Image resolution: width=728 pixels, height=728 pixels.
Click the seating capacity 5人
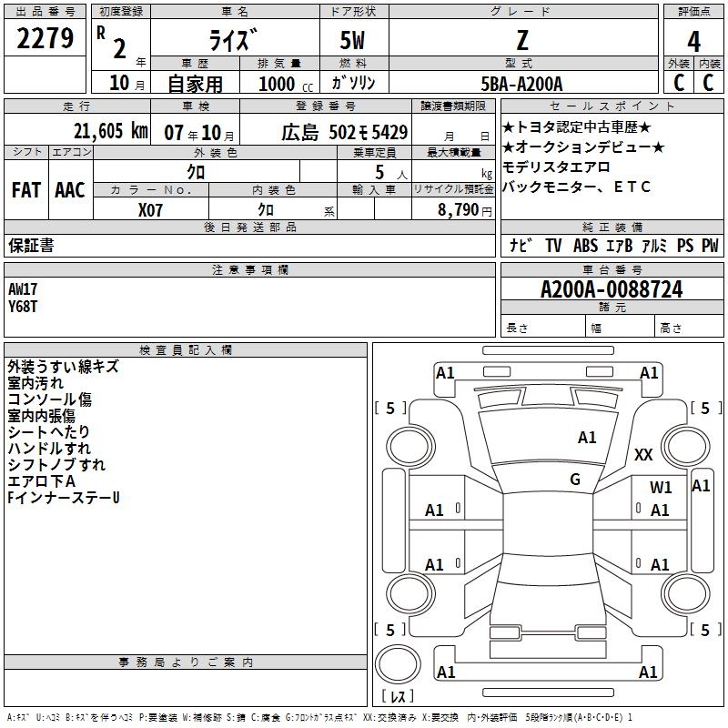pyautogui.click(x=390, y=173)
